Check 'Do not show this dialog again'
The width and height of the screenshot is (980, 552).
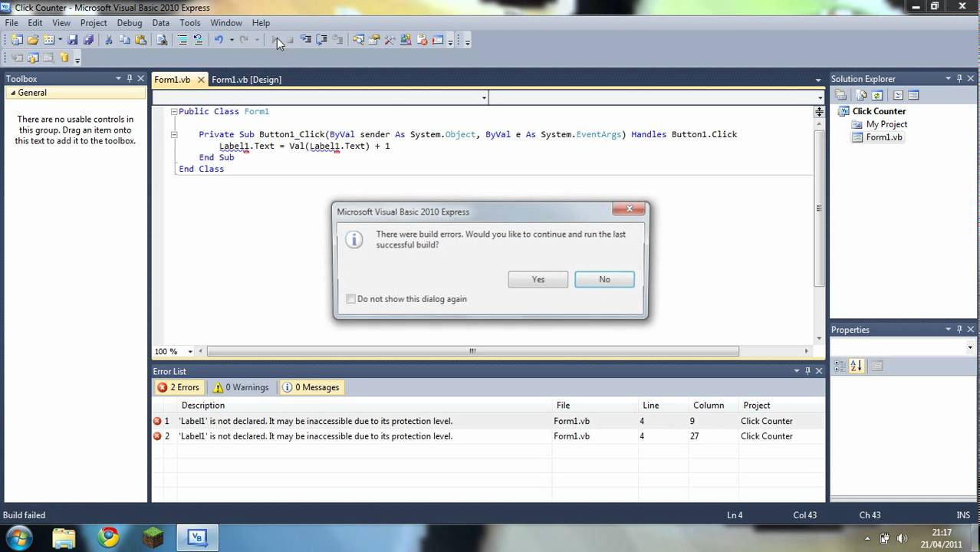(x=351, y=299)
